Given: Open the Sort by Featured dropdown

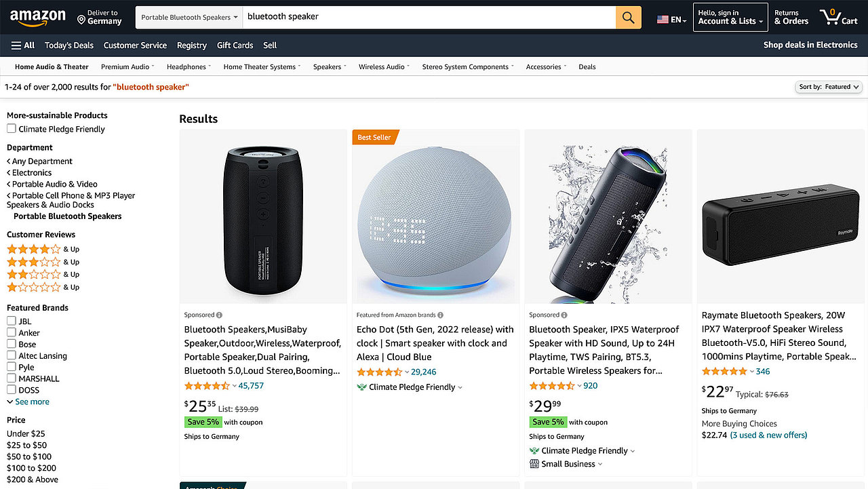Looking at the screenshot, I should [828, 87].
